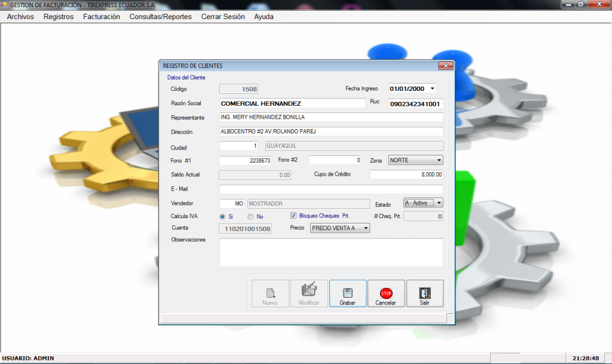Click the application icon in title bar
The height and width of the screenshot is (364, 612).
(x=5, y=4)
